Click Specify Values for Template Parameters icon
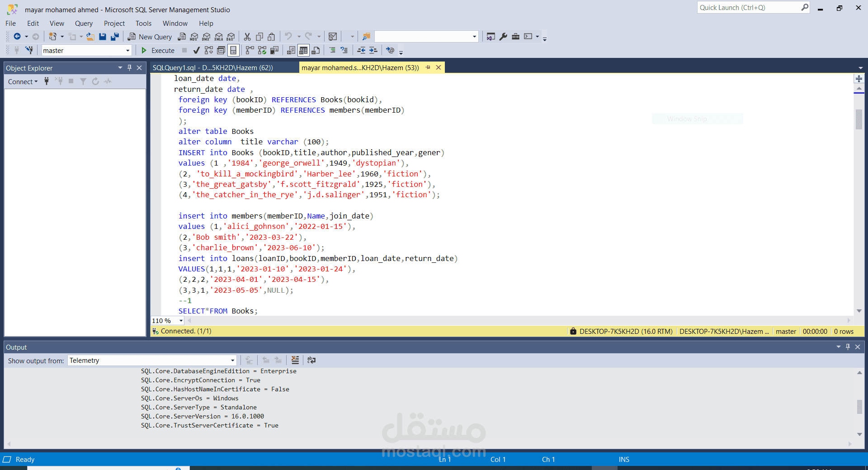This screenshot has height=470, width=868. coord(390,50)
